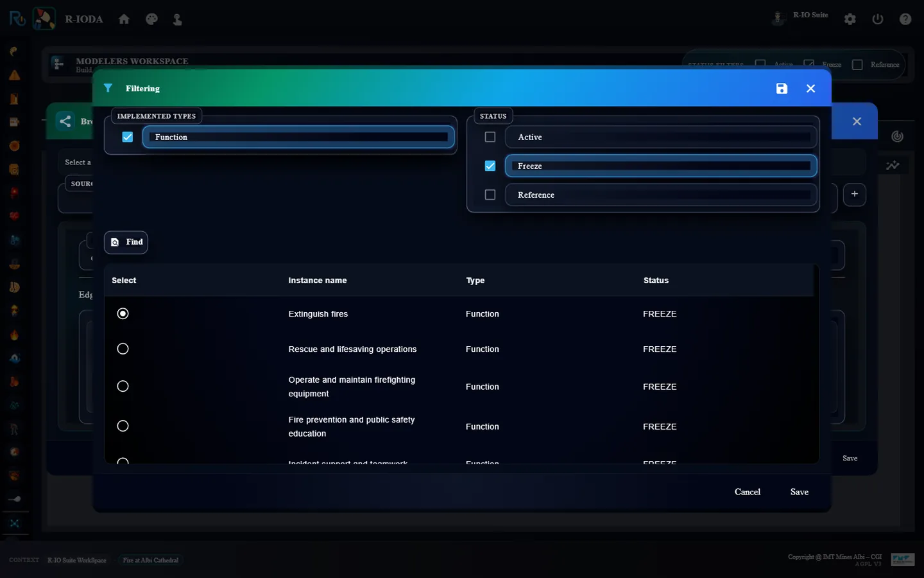Screen dimensions: 924x578
Task: Click the R-IODA paint palette logo
Action: [44, 19]
